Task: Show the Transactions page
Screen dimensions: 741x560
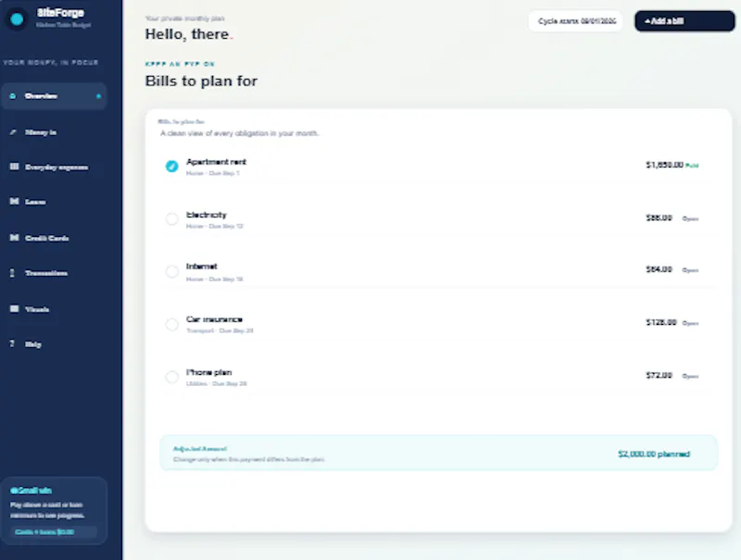Action: click(46, 273)
